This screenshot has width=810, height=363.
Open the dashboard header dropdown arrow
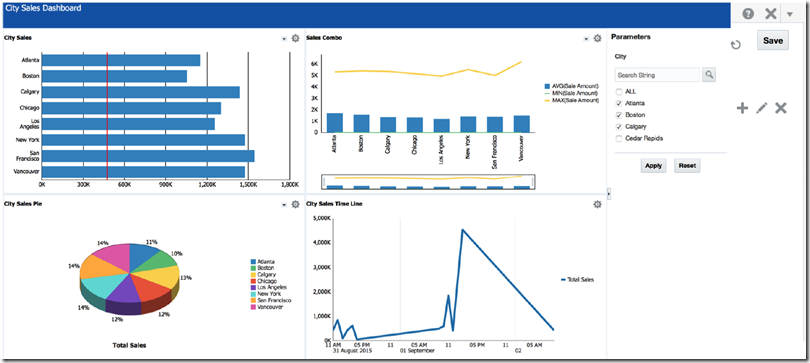(x=790, y=14)
